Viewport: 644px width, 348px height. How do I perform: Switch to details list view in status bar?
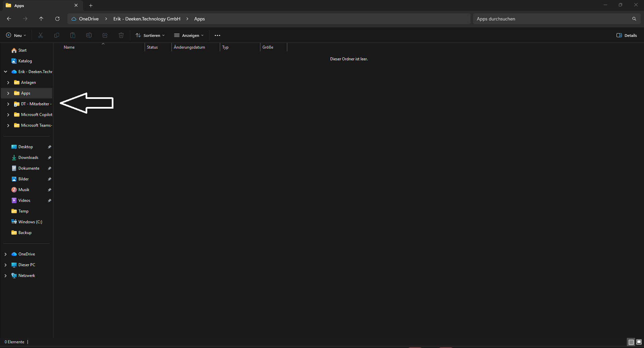point(631,342)
